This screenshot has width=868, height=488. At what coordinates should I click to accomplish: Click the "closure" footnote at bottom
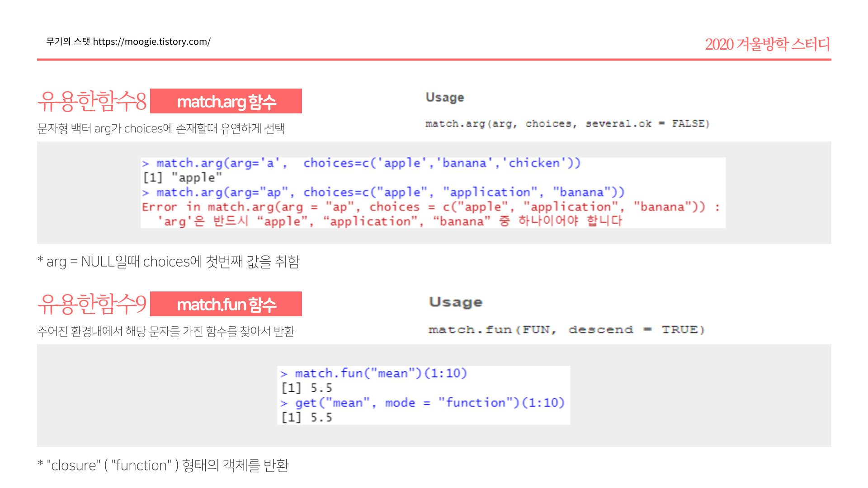click(x=163, y=465)
